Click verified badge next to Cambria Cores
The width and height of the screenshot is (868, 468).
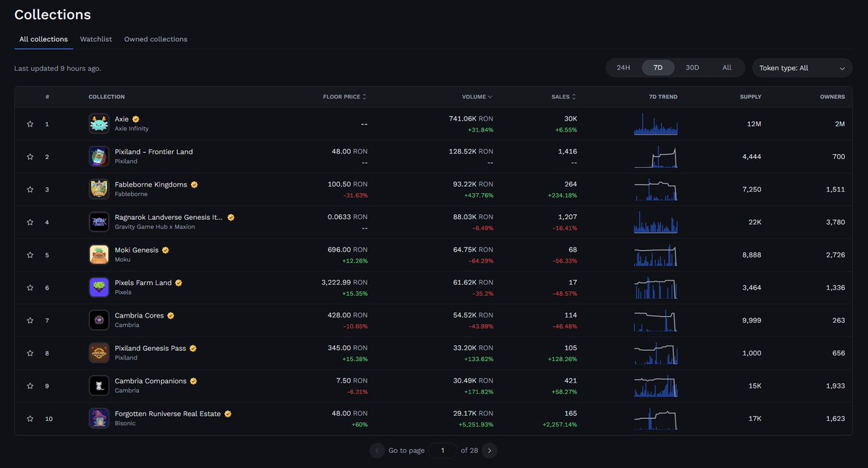click(171, 315)
